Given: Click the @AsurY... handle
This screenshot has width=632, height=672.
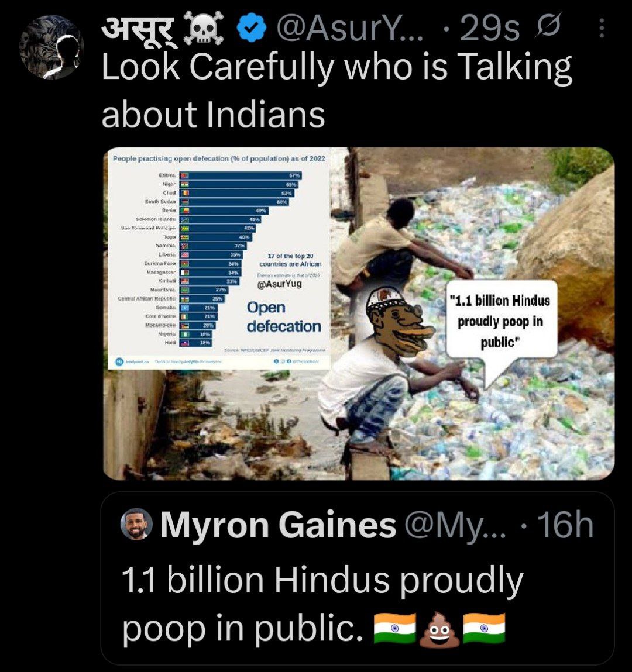Looking at the screenshot, I should [x=350, y=29].
